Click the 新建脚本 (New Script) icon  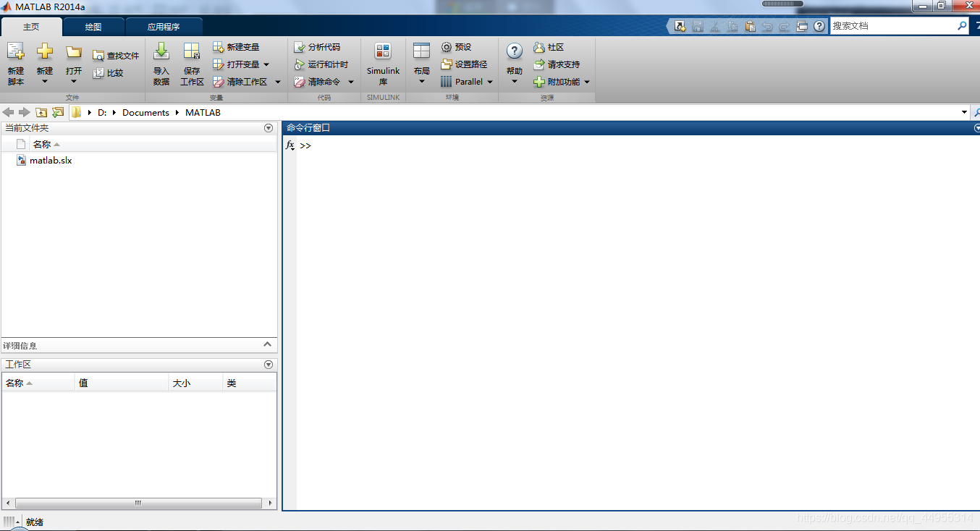16,51
